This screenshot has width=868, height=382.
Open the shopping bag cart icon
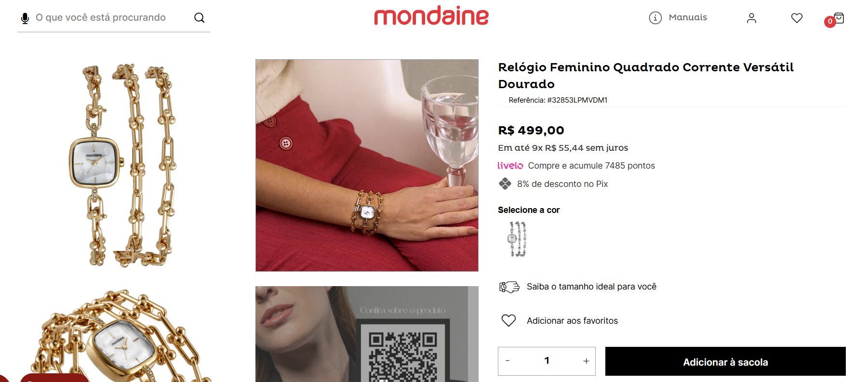(x=839, y=18)
